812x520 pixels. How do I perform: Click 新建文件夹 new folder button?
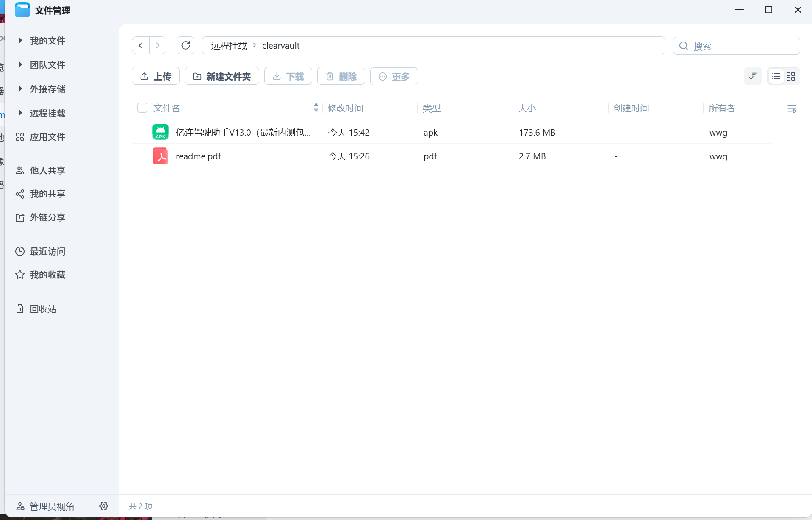click(222, 76)
